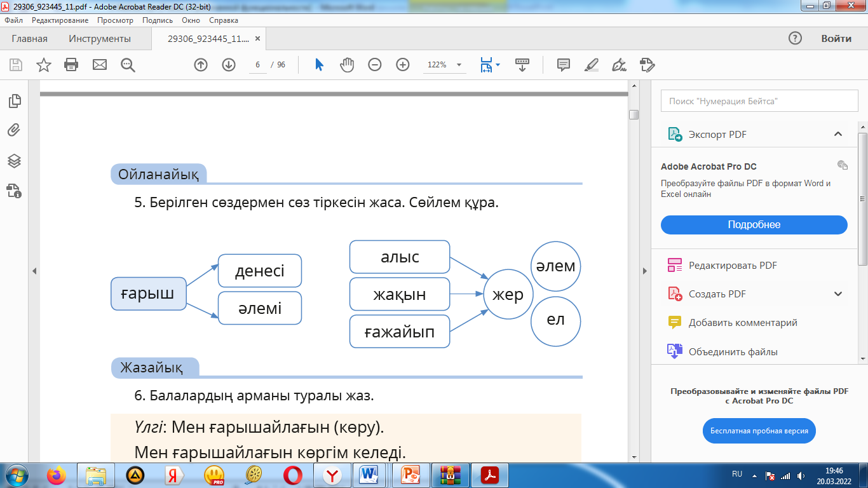Open the Просмотр menu
868x488 pixels.
[x=115, y=20]
